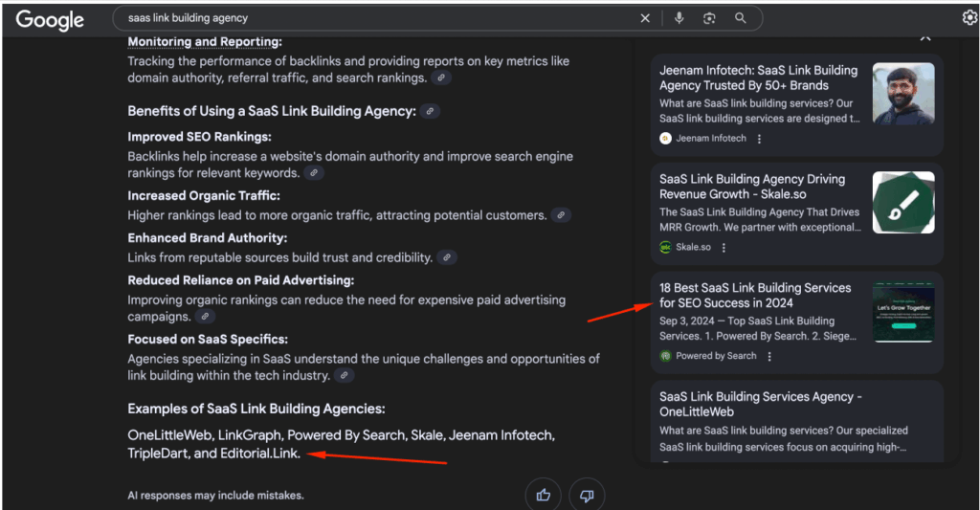Open three-dot menu for Skale.so source

[x=724, y=248]
